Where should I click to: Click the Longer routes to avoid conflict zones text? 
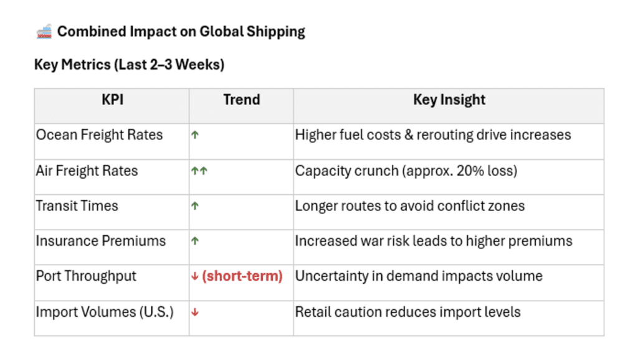coord(409,205)
